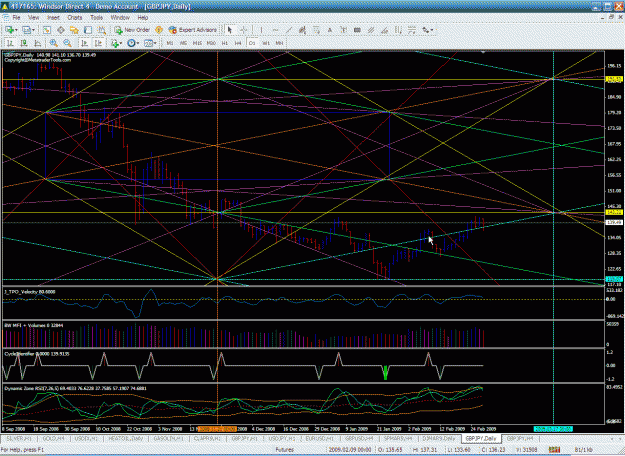Select the vertical line drawing tool
The height and width of the screenshot is (456, 625).
coord(261,30)
